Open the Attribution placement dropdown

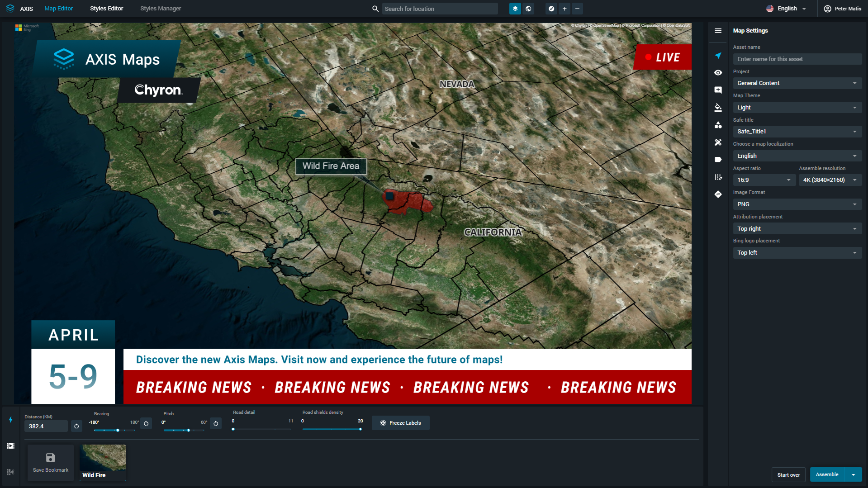pos(797,229)
